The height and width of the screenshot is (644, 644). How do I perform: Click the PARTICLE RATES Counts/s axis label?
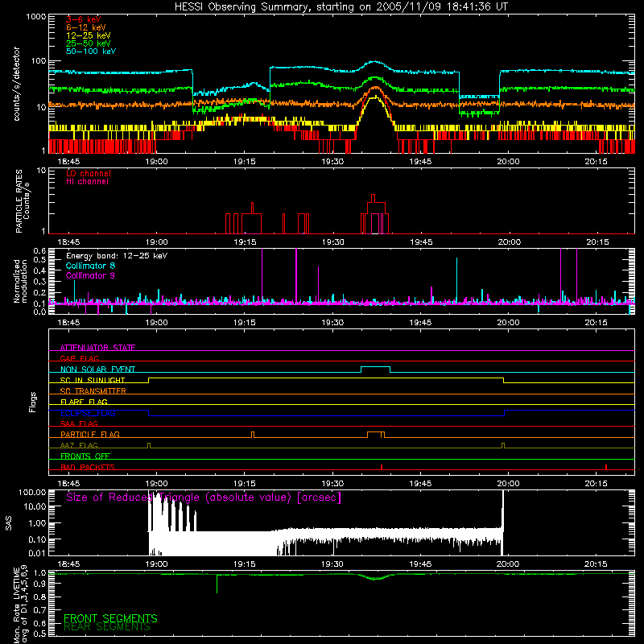[23, 201]
